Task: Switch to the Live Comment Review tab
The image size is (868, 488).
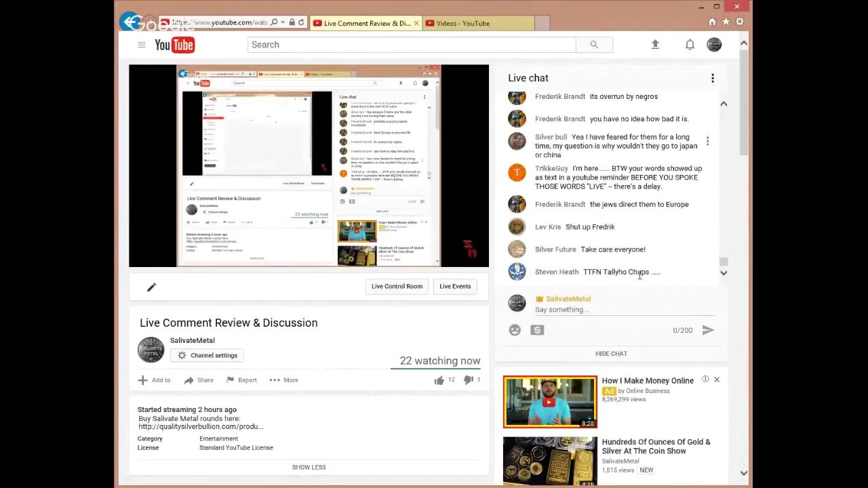Action: [366, 23]
